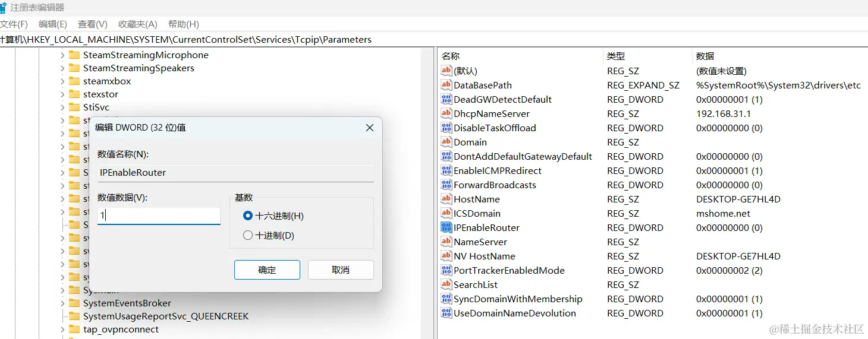The height and width of the screenshot is (339, 868).
Task: Click the SyncDomainWithMembership DWORD icon
Action: click(x=446, y=299)
